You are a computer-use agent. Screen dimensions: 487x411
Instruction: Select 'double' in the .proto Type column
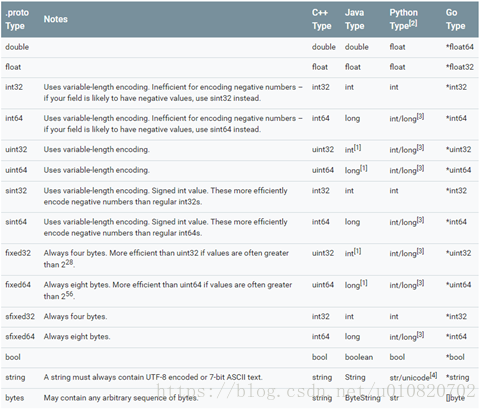click(x=17, y=47)
